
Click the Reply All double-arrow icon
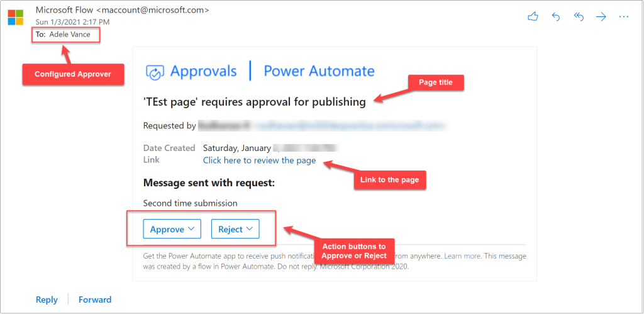pos(579,17)
